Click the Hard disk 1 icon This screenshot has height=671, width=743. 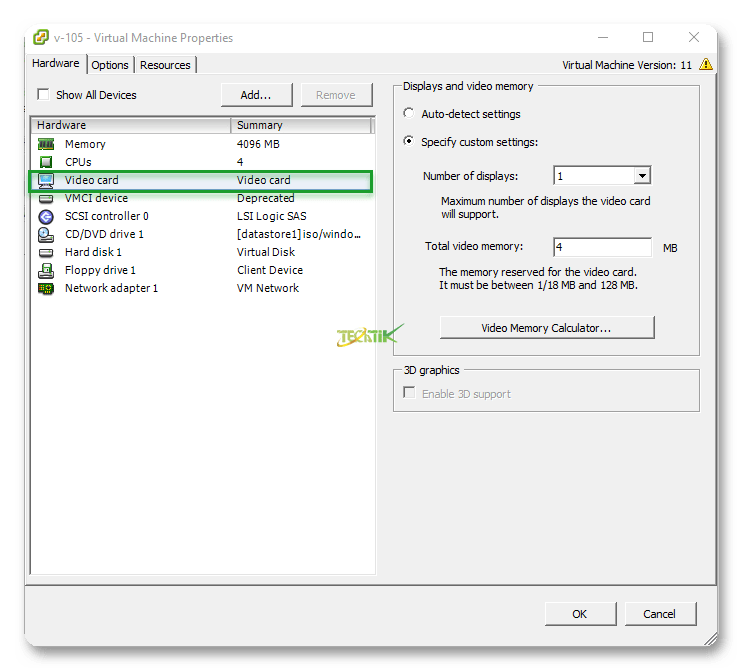pos(45,252)
